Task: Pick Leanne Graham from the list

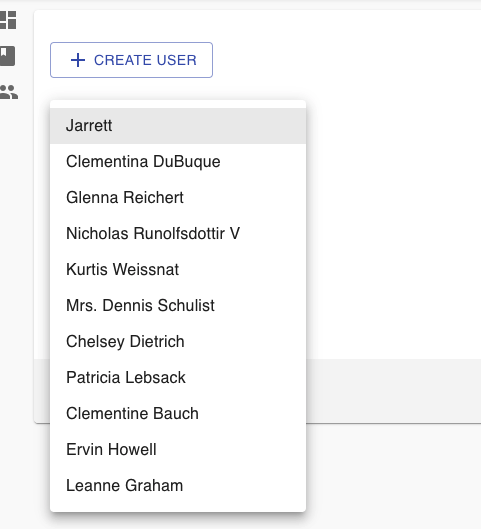Action: (x=178, y=486)
